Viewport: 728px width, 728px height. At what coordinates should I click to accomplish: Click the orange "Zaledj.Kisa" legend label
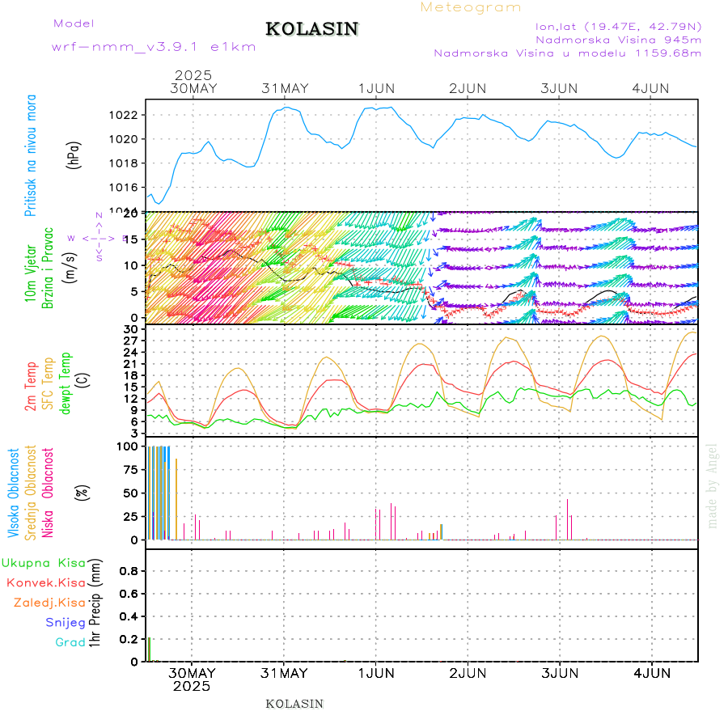[x=49, y=603]
